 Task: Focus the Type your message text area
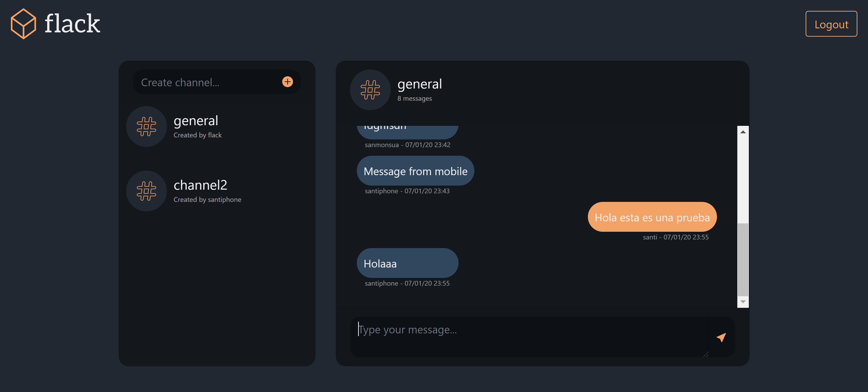(x=529, y=337)
